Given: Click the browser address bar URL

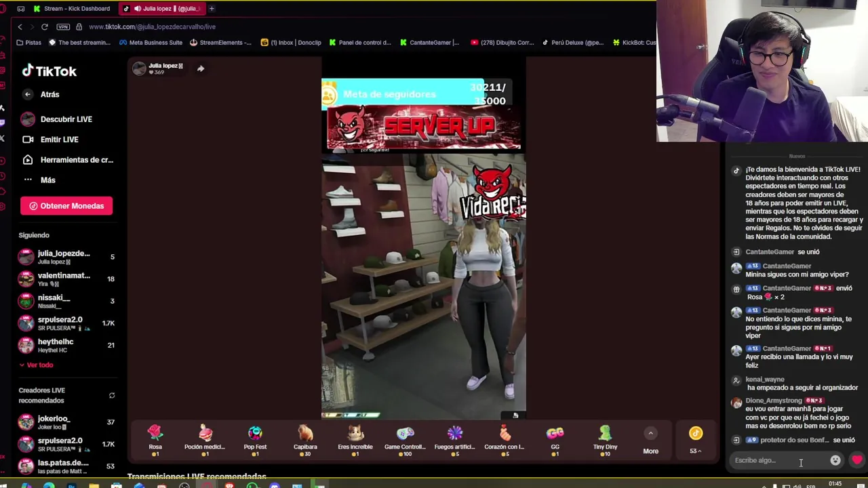Looking at the screenshot, I should pyautogui.click(x=152, y=26).
